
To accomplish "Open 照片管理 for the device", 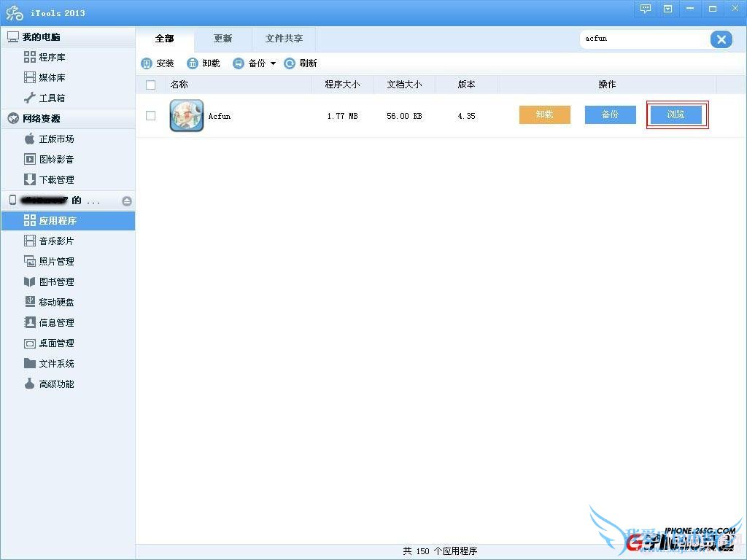I will 53,261.
